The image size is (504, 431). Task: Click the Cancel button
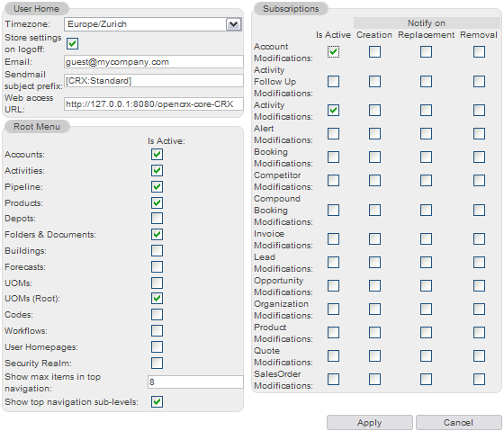pyautogui.click(x=458, y=422)
